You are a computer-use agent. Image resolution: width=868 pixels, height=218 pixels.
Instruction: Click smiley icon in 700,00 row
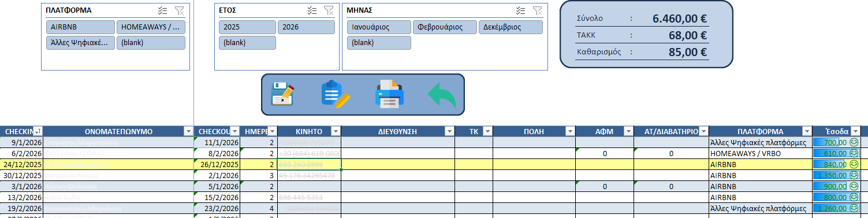coord(854,142)
